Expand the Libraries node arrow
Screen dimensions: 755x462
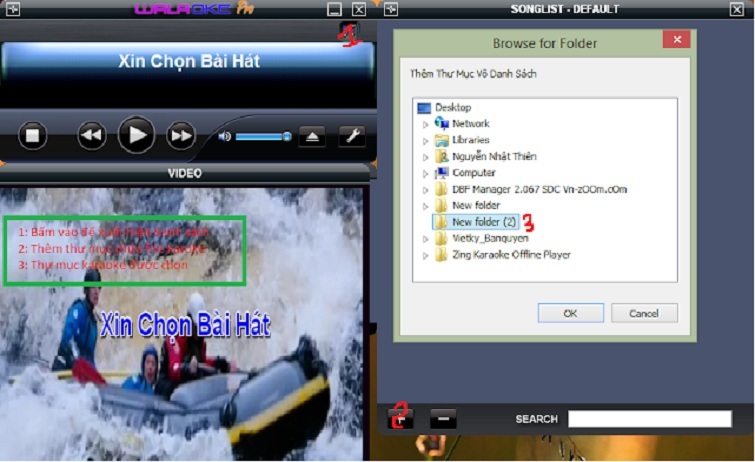[x=425, y=141]
